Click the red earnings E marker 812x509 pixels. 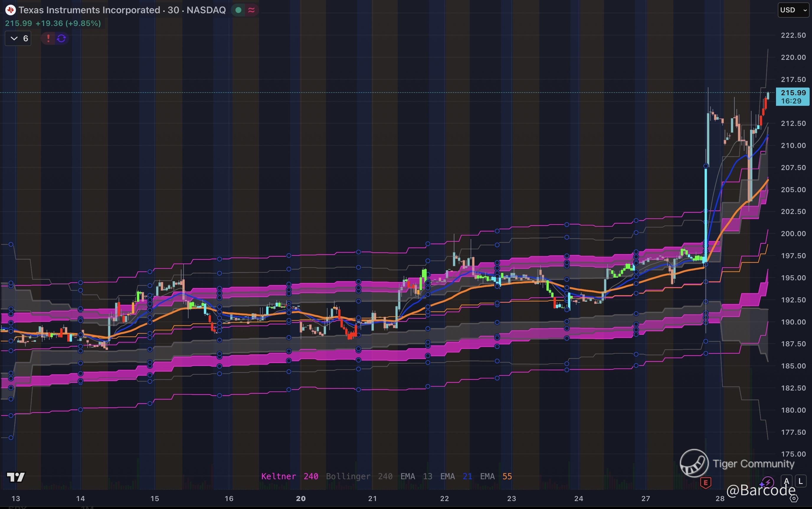point(705,483)
